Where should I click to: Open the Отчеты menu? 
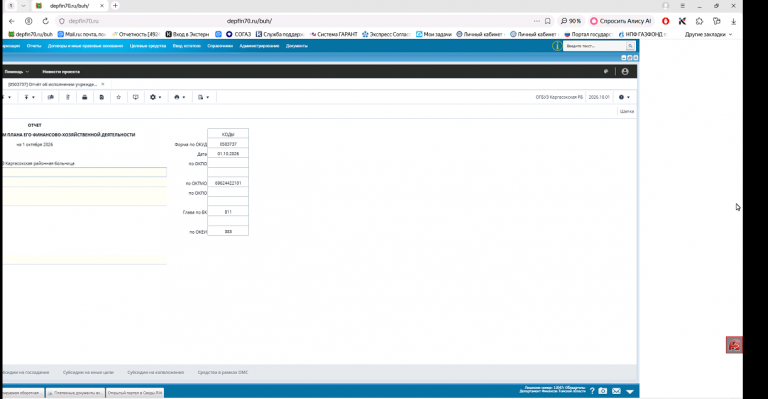(x=34, y=46)
